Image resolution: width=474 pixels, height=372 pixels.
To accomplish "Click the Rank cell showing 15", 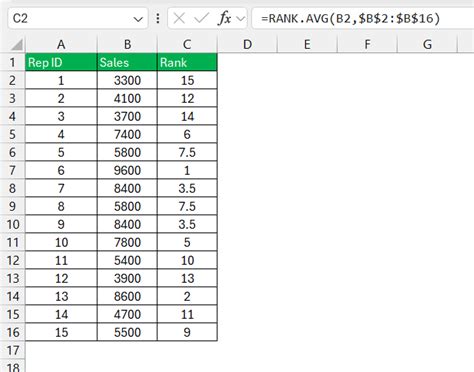I will tap(187, 80).
